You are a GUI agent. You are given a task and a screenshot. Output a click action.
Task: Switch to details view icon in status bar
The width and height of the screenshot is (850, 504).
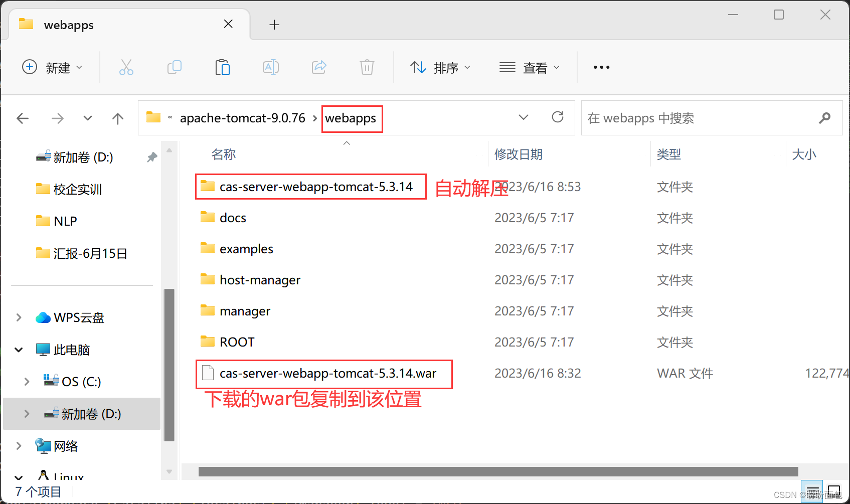[x=812, y=492]
